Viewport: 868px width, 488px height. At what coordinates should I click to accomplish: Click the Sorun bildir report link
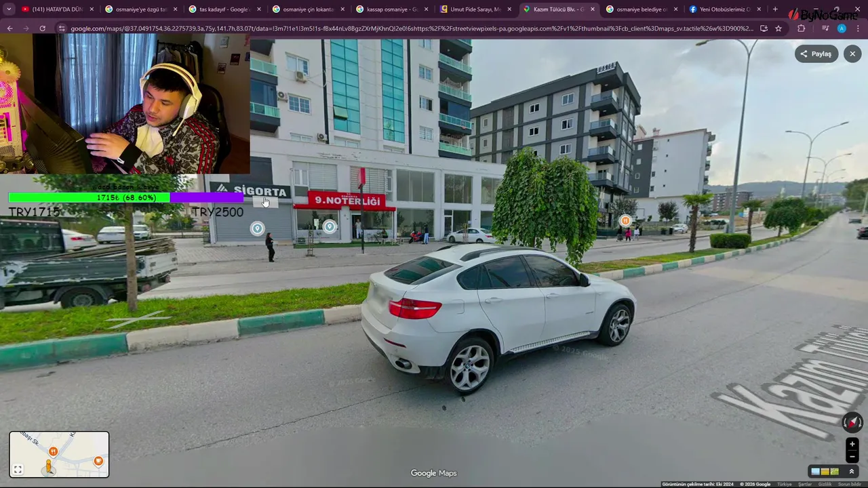849,484
